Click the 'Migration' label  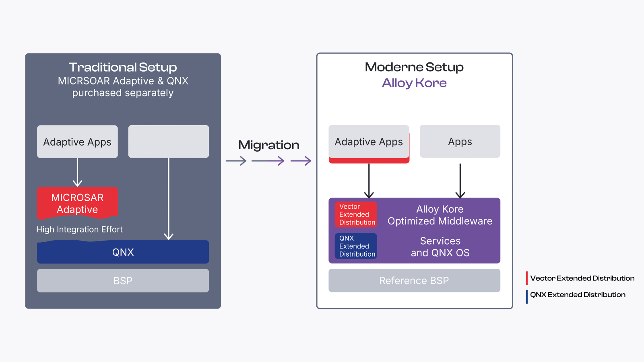[x=269, y=145]
